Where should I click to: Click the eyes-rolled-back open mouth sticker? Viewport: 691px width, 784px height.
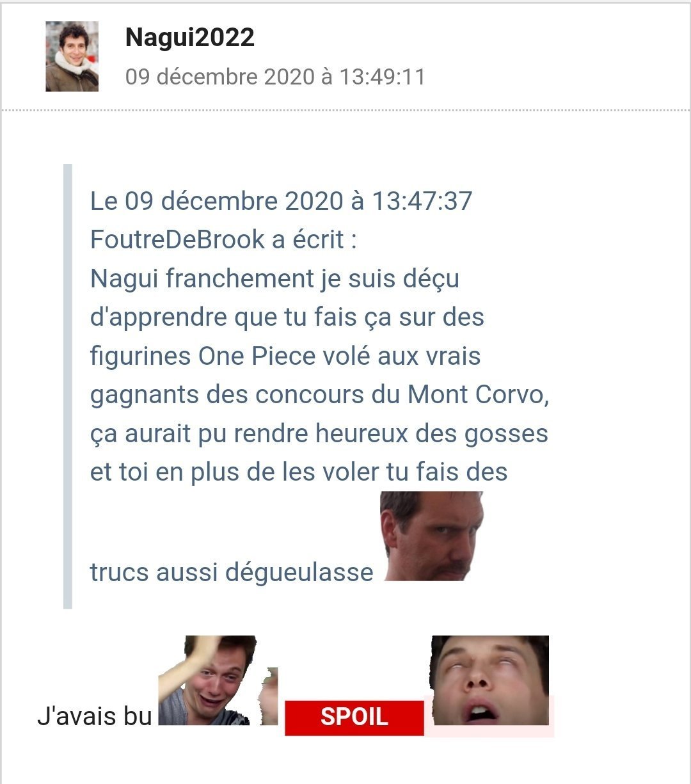489,680
